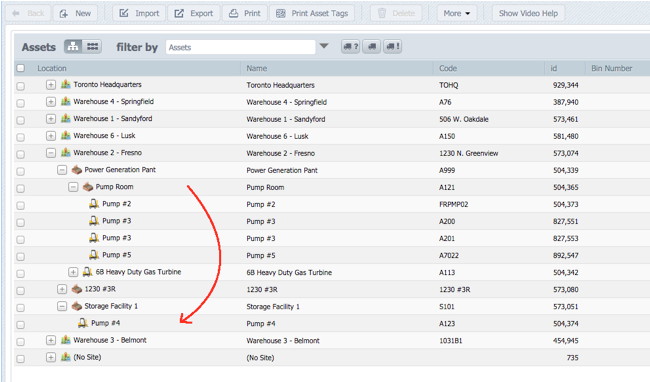Check the Pump Room row checkbox
The height and width of the screenshot is (382, 650).
20,188
